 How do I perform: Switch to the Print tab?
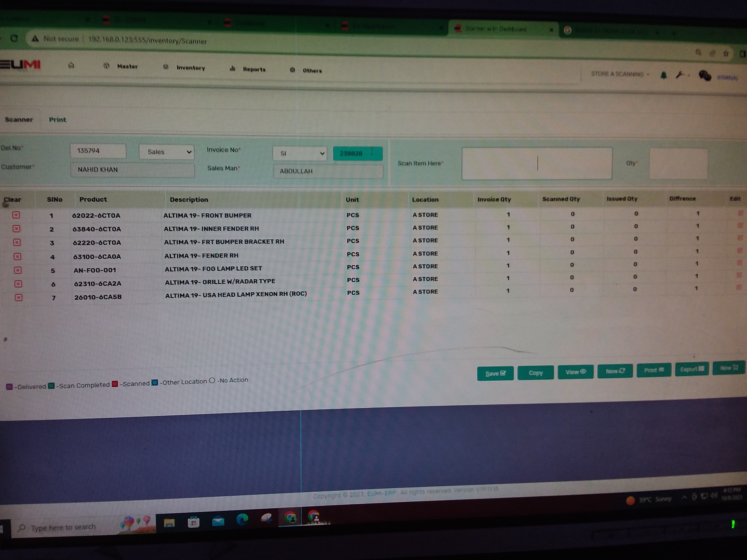tap(57, 119)
